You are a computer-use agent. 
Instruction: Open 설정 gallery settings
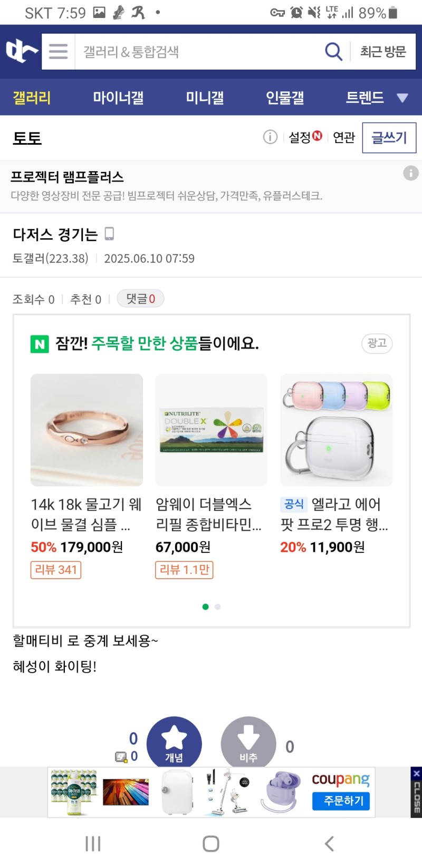click(x=304, y=137)
